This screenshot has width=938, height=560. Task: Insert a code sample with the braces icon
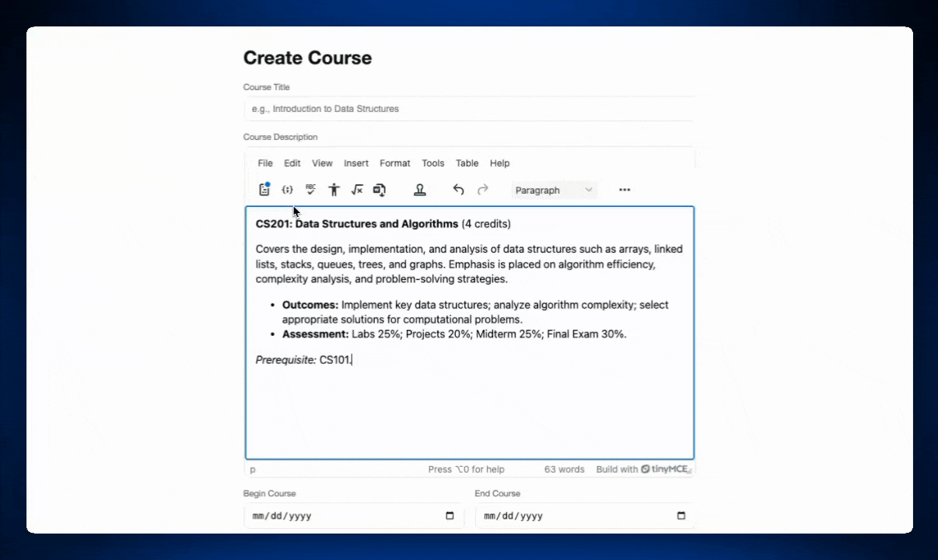pyautogui.click(x=287, y=190)
